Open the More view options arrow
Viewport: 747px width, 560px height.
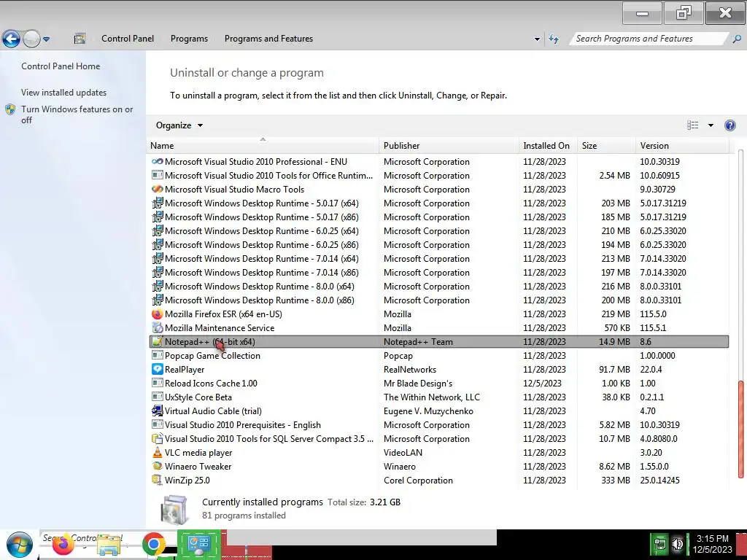[x=711, y=125]
